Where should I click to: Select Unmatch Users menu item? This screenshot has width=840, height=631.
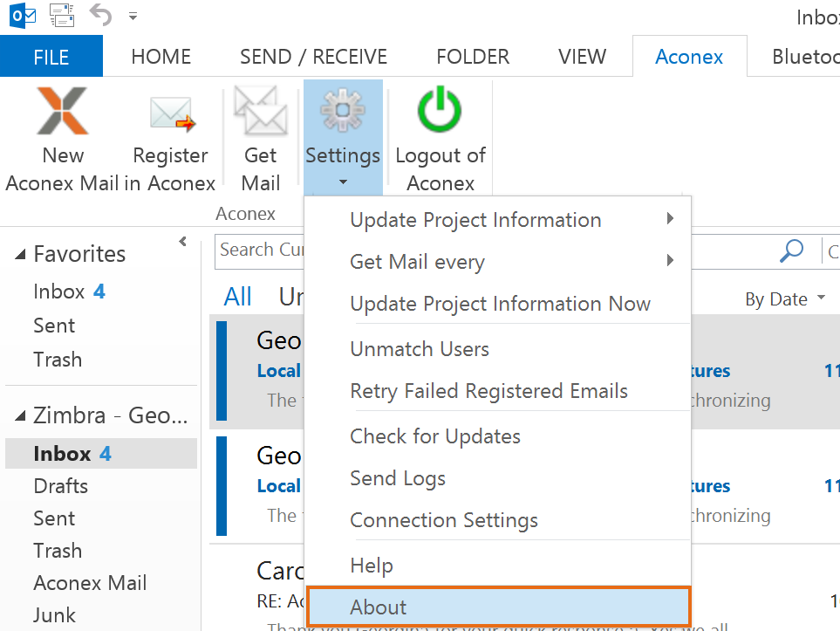click(x=498, y=349)
